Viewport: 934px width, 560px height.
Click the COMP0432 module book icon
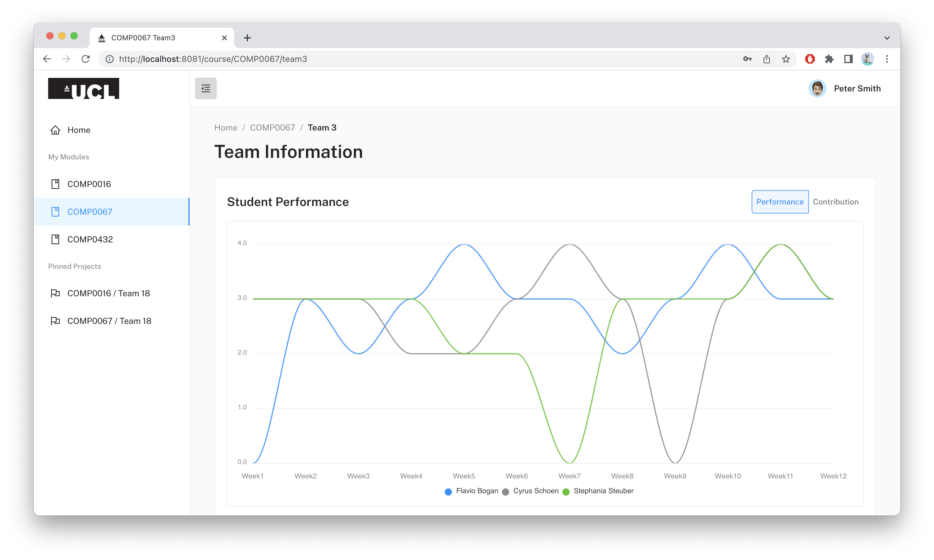click(55, 239)
